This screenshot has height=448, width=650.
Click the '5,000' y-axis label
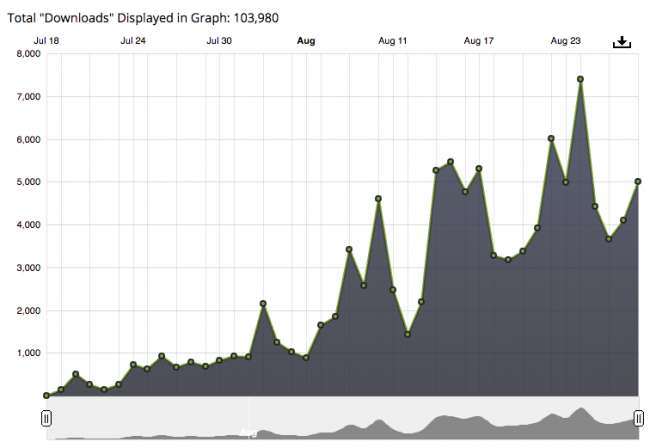coord(29,182)
